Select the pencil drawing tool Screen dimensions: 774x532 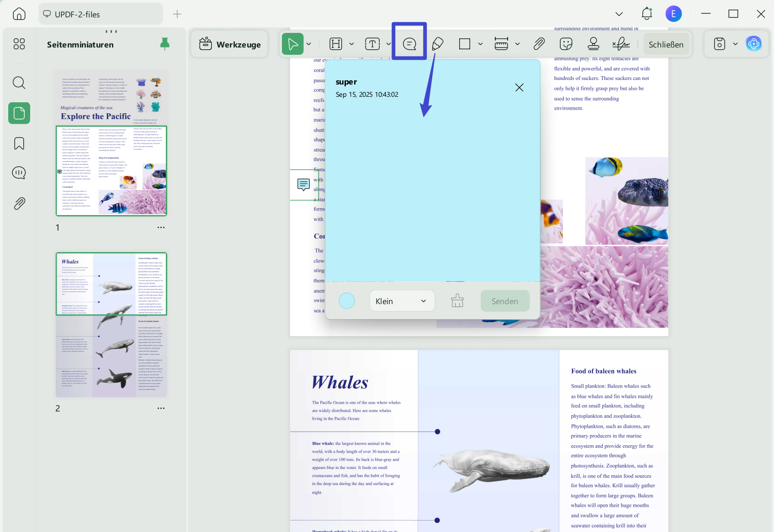coord(437,44)
